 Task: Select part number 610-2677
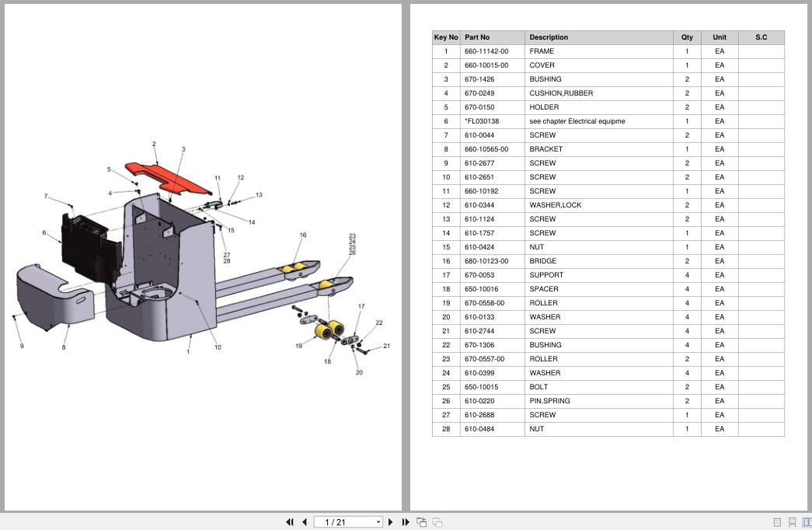[479, 163]
